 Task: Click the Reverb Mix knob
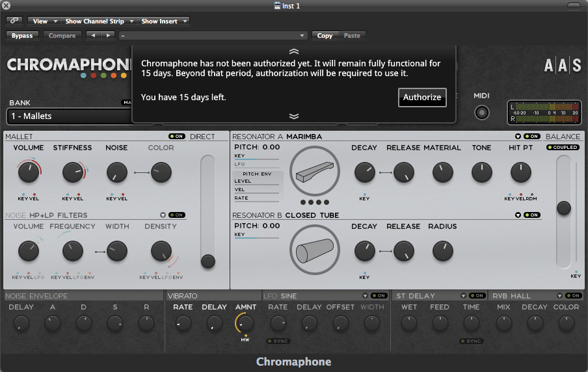point(503,324)
